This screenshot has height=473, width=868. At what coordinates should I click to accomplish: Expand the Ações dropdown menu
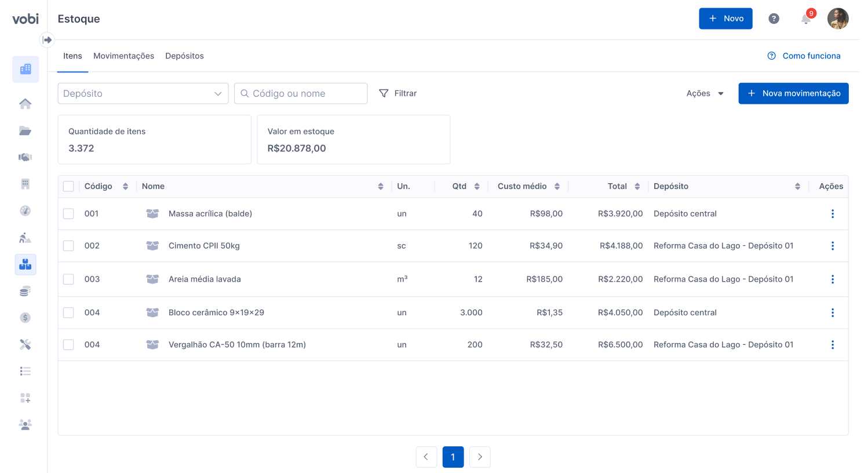(x=705, y=93)
